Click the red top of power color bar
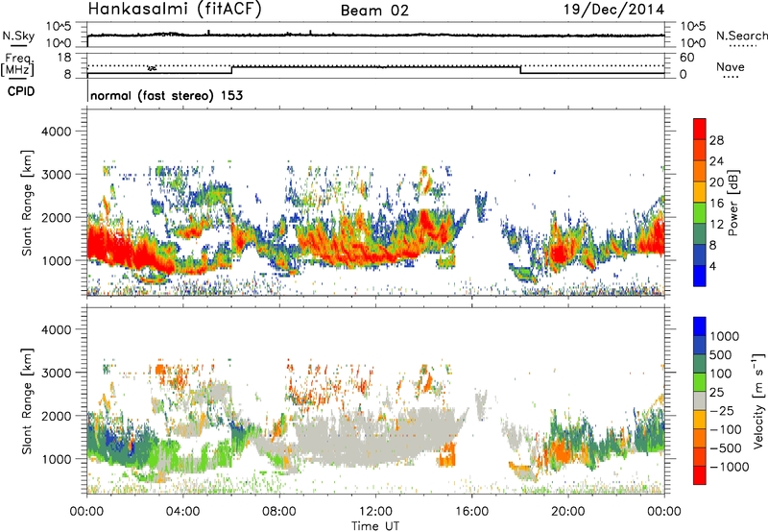 coord(700,129)
